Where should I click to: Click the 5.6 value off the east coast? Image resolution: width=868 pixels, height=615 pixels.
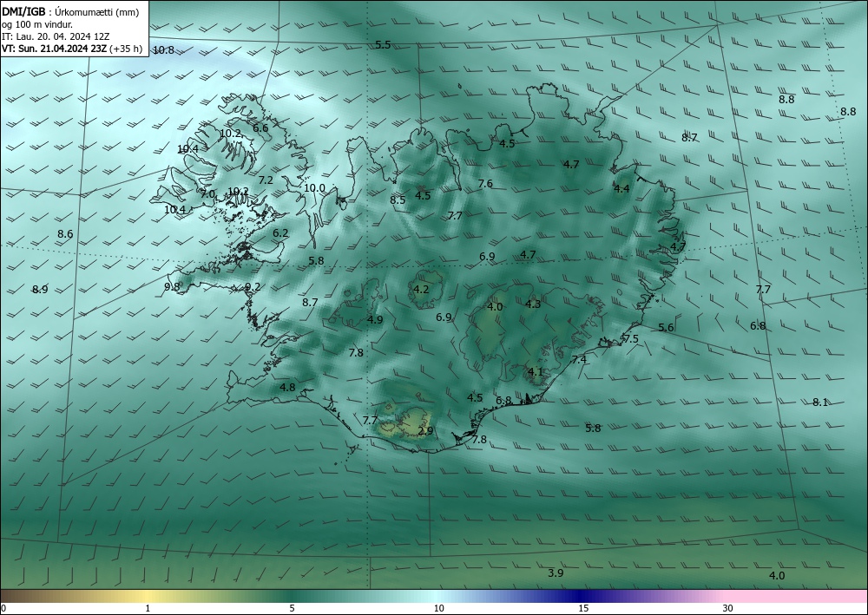666,327
